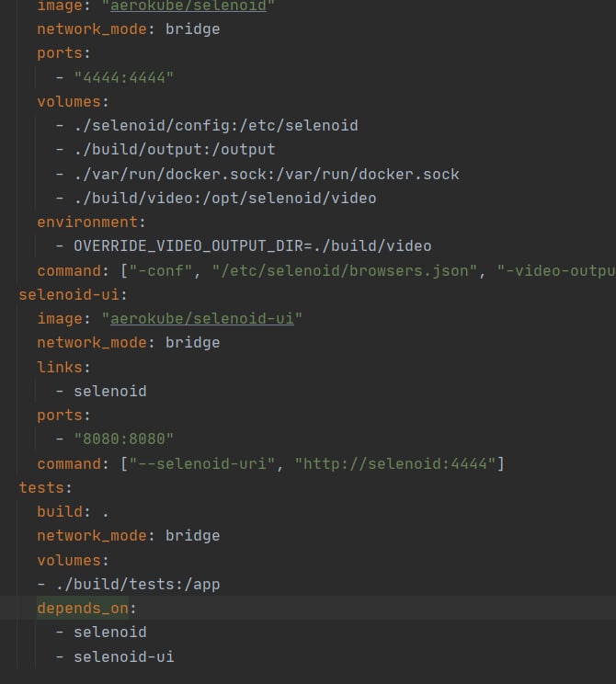Image resolution: width=616 pixels, height=684 pixels.
Task: Click the "8080:8080" port value
Action: click(124, 439)
